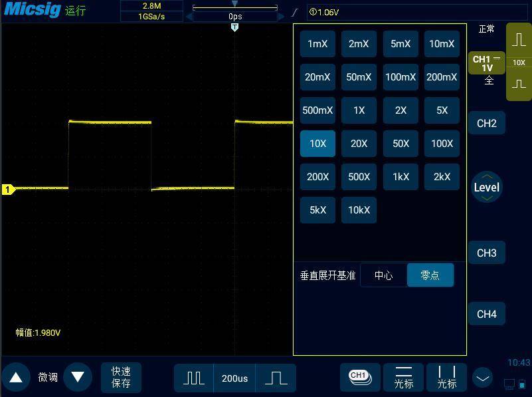Choose the 50X probe ratio
The height and width of the screenshot is (397, 532).
[400, 144]
